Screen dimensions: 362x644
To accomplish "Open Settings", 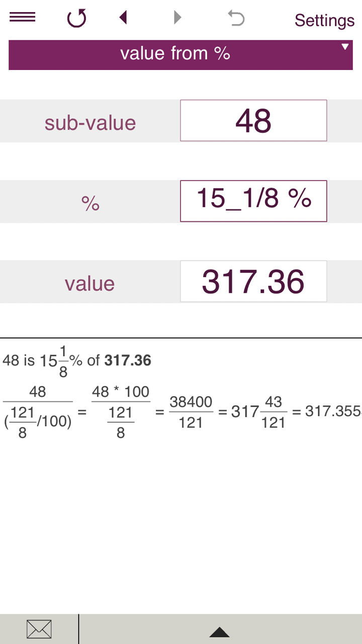I will click(324, 20).
